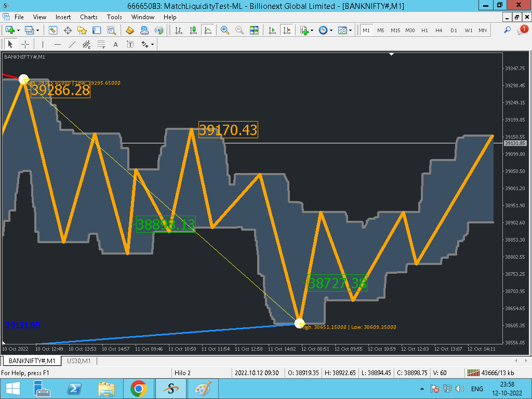Click the chart shift triangle marker
Image resolution: width=532 pixels, height=399 pixels.
[392, 54]
